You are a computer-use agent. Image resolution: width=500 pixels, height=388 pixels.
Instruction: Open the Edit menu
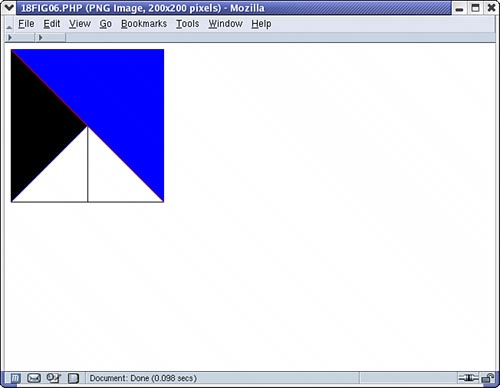[52, 24]
